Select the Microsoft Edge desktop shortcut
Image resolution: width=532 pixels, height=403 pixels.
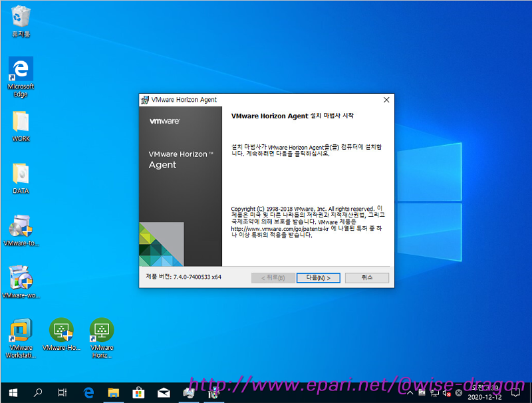pyautogui.click(x=21, y=77)
